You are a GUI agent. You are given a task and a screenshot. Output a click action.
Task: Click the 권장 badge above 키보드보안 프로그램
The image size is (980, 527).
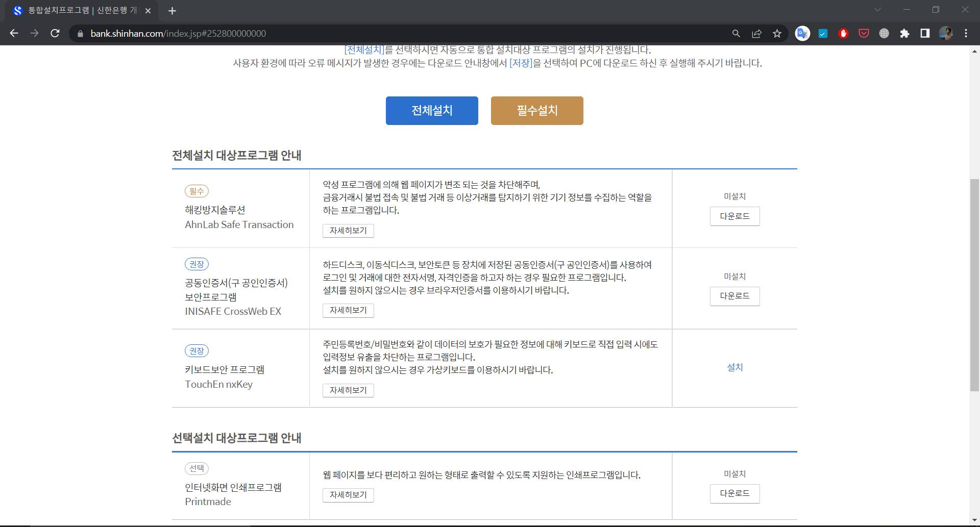(x=197, y=351)
